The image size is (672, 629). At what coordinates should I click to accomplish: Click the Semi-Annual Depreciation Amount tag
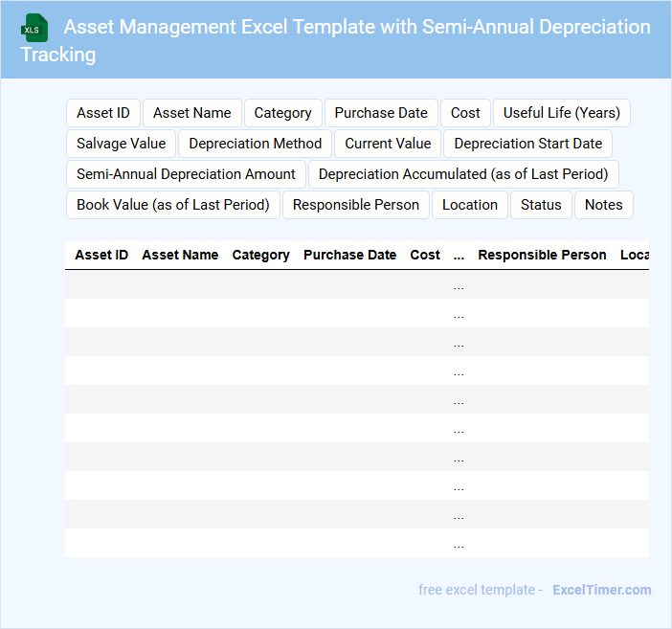click(x=186, y=174)
